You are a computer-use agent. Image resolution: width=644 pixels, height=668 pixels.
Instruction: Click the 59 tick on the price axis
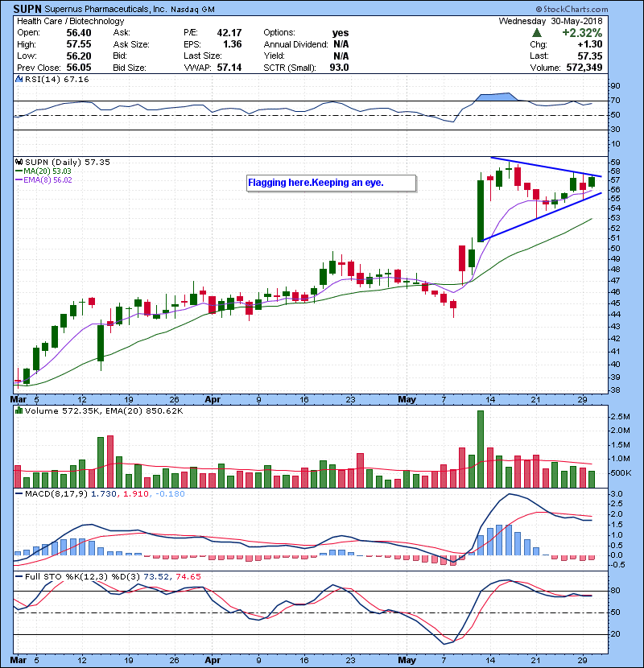point(615,163)
